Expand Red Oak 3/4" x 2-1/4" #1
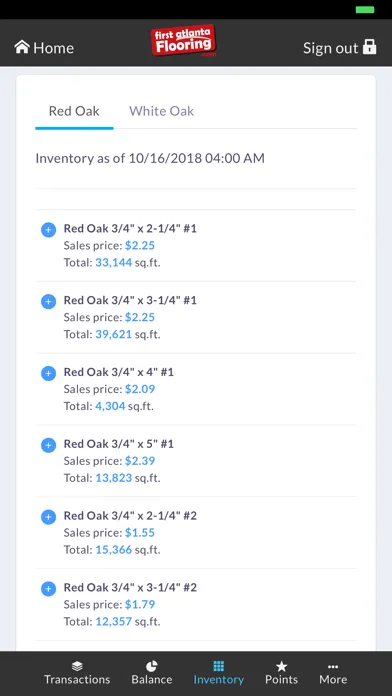 pyautogui.click(x=48, y=230)
